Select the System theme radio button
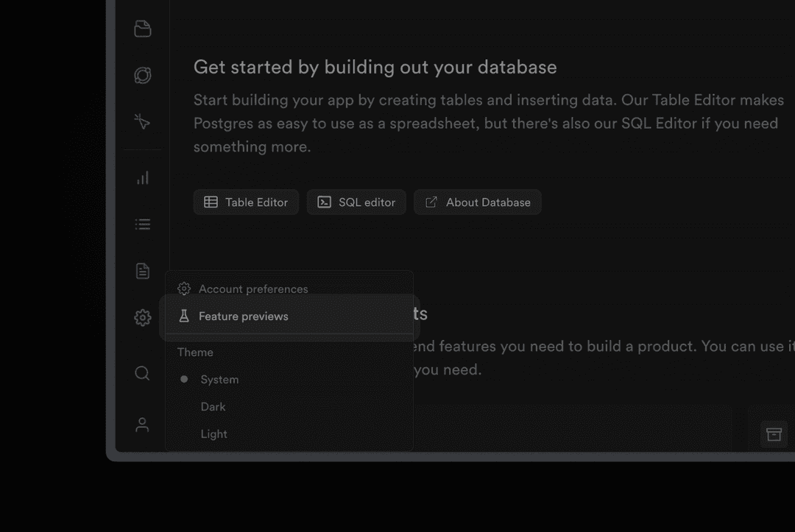Image resolution: width=795 pixels, height=532 pixels. click(183, 379)
